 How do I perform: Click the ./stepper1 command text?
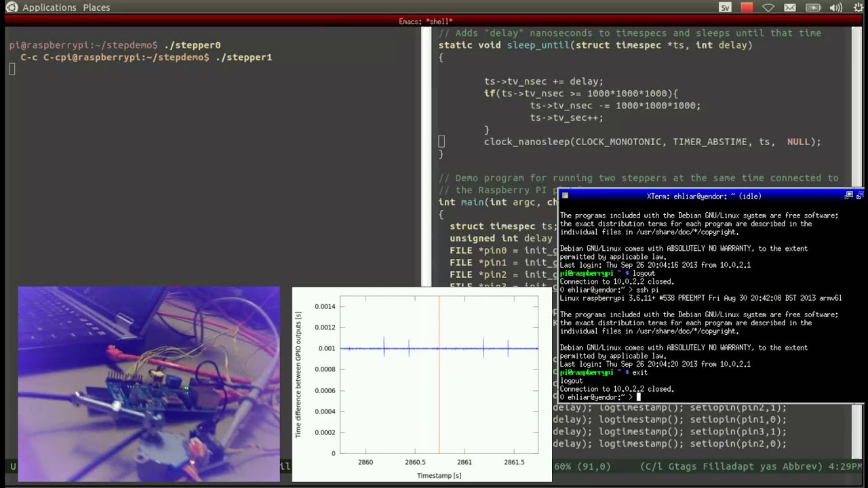[243, 58]
